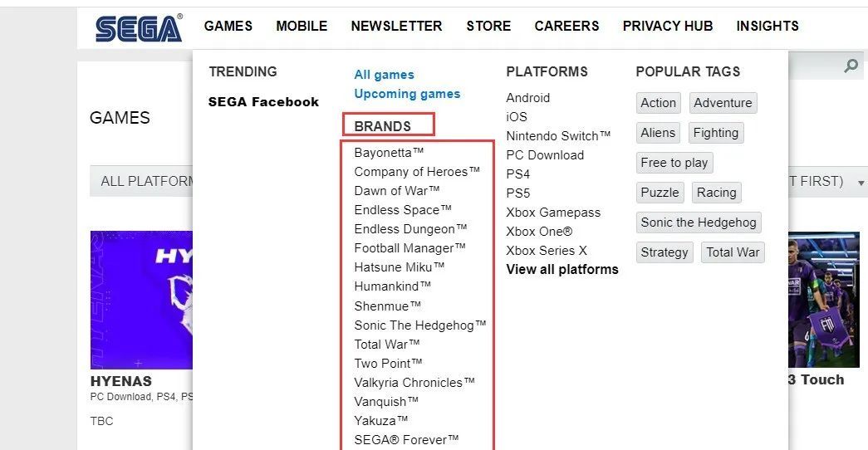Open the Football Manager game thumbnail
The image size is (868, 450).
tap(824, 300)
